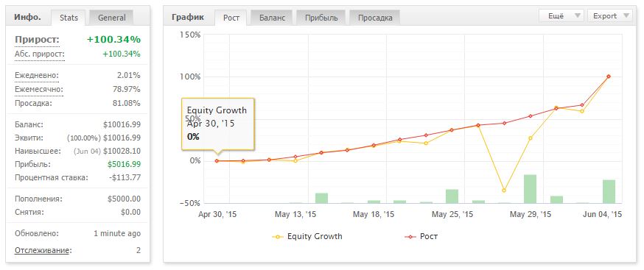Click the Apr 30 starting data point

[x=217, y=161]
